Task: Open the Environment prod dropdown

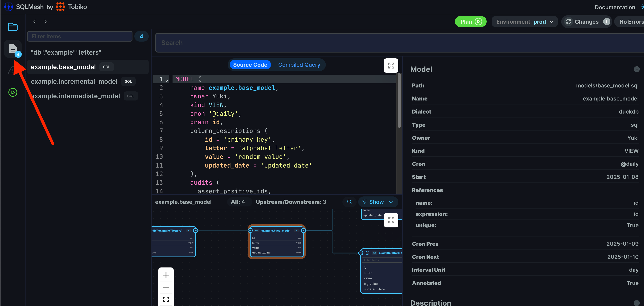Action: coord(525,22)
